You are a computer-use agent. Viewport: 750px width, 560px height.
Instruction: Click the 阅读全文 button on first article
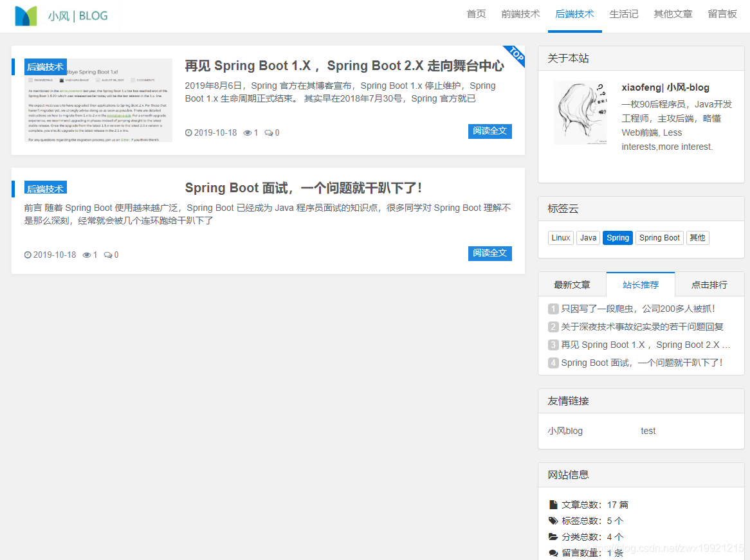tap(489, 131)
